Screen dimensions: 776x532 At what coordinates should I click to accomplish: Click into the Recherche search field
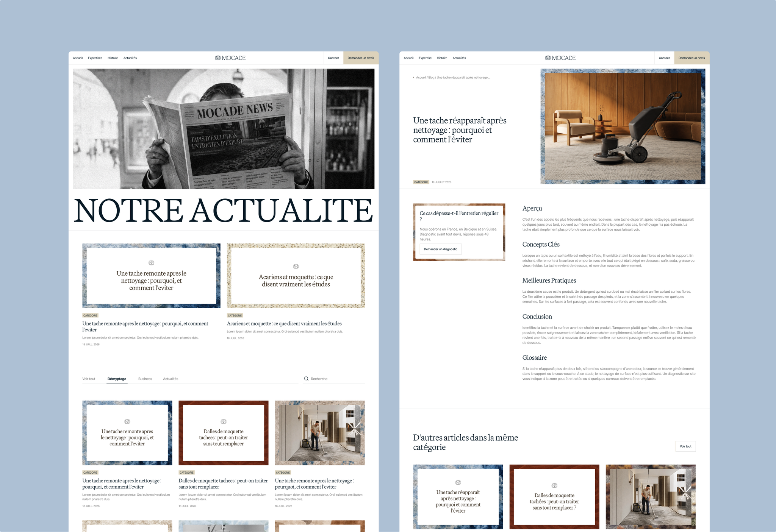pos(334,379)
